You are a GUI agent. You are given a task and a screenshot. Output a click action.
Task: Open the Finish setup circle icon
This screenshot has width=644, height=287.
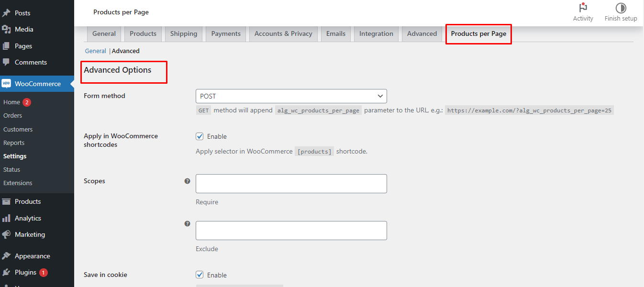pos(621,8)
